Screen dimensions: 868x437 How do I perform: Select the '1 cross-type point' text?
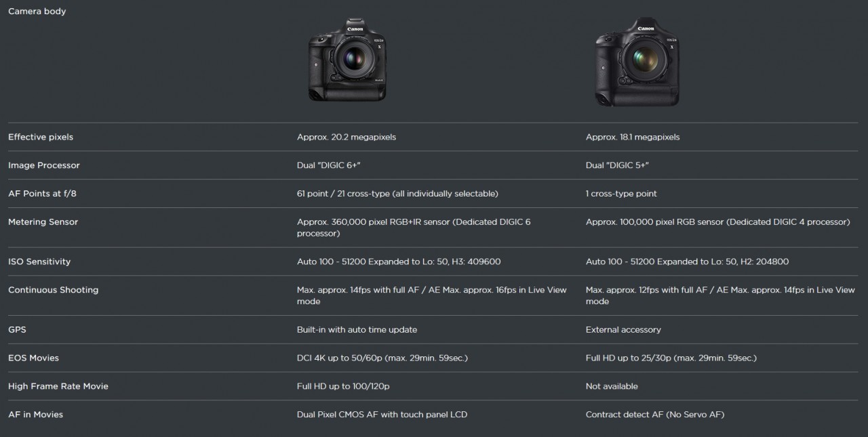[x=621, y=194]
